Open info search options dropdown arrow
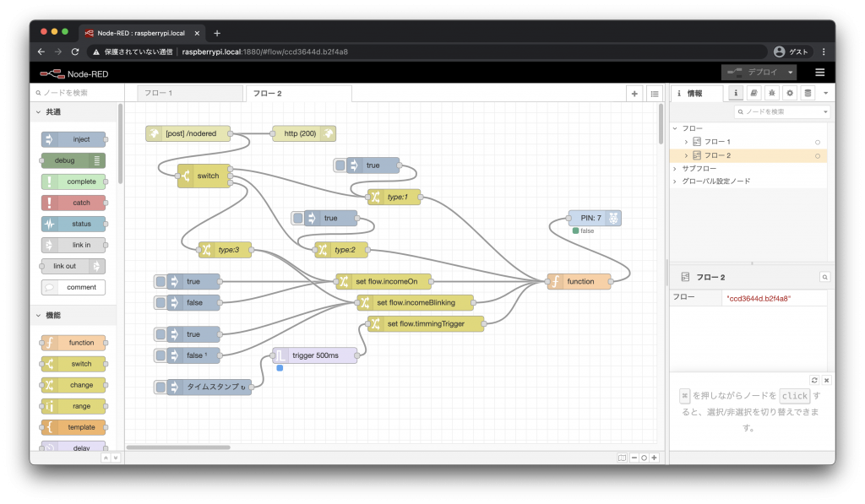This screenshot has width=865, height=504. click(825, 111)
